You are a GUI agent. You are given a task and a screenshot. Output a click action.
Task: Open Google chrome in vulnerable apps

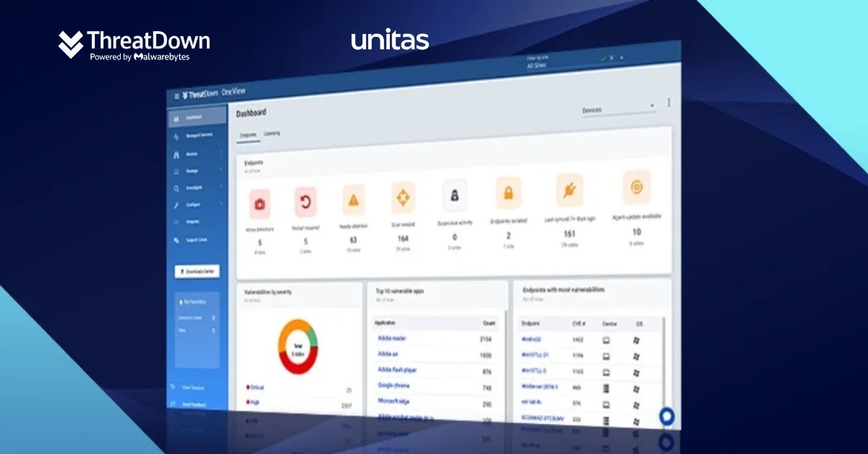pos(393,385)
